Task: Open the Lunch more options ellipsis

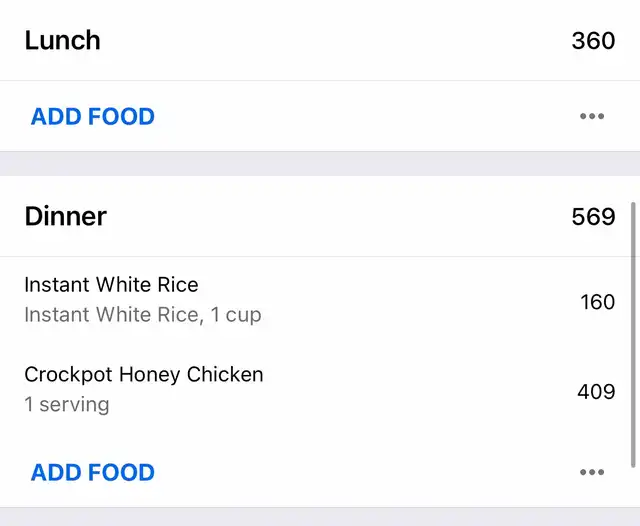Action: pos(592,117)
